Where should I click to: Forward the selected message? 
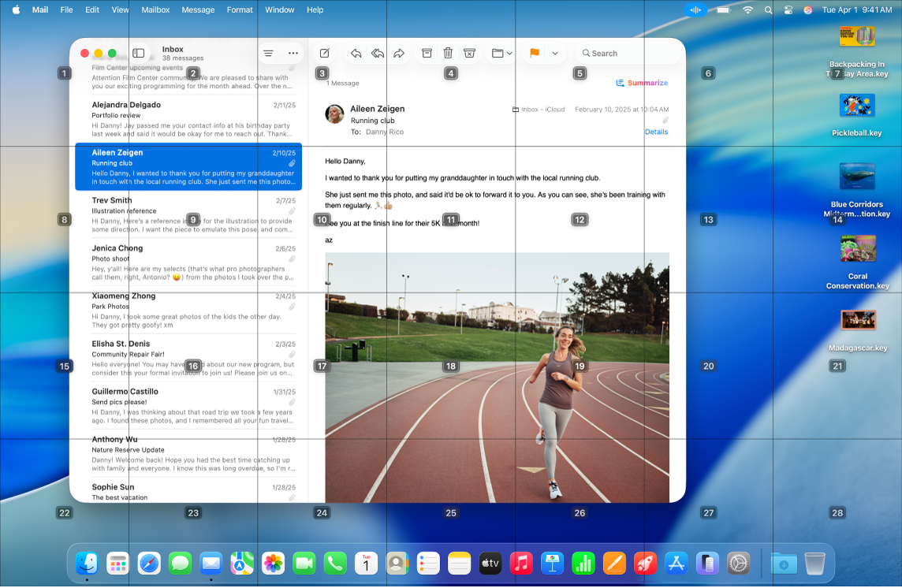(399, 53)
